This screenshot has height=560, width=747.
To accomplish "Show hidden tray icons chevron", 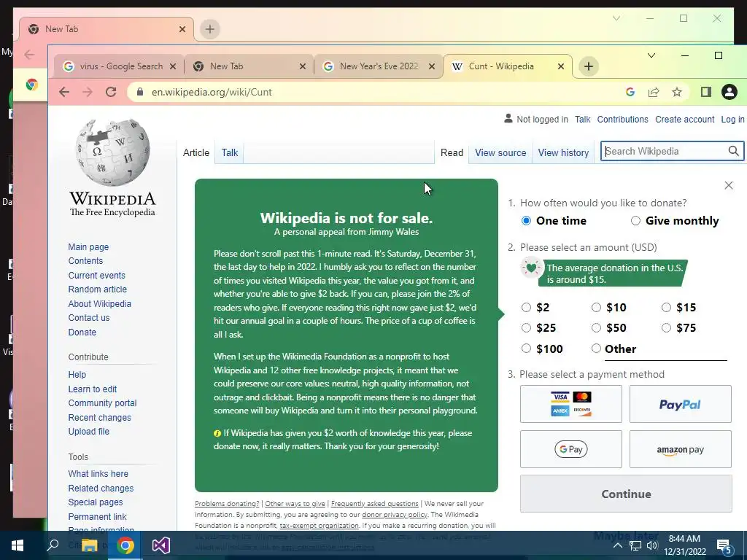I will point(617,545).
